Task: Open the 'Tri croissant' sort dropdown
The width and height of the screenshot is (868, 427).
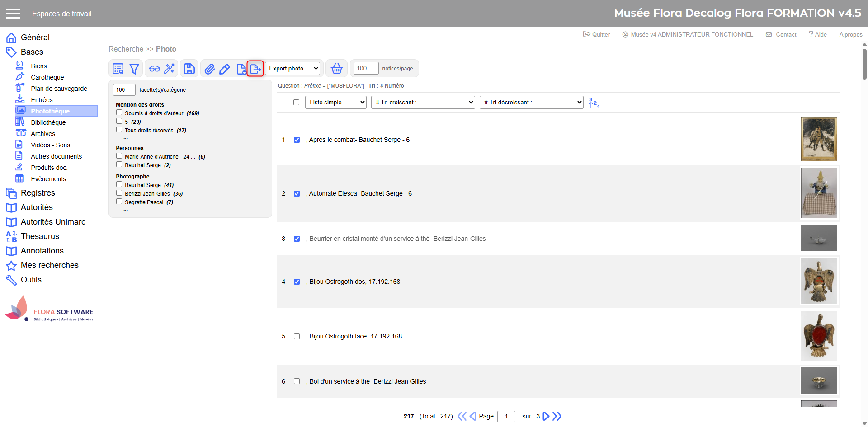Action: coord(423,103)
